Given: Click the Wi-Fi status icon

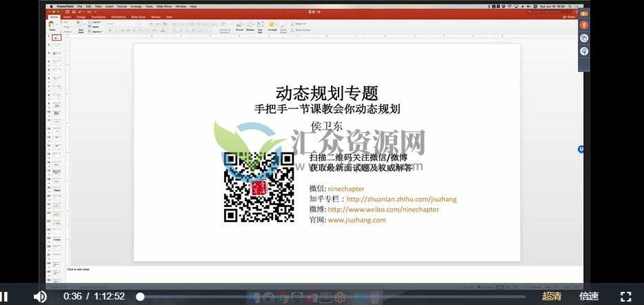Looking at the screenshot, I should tap(510, 6).
